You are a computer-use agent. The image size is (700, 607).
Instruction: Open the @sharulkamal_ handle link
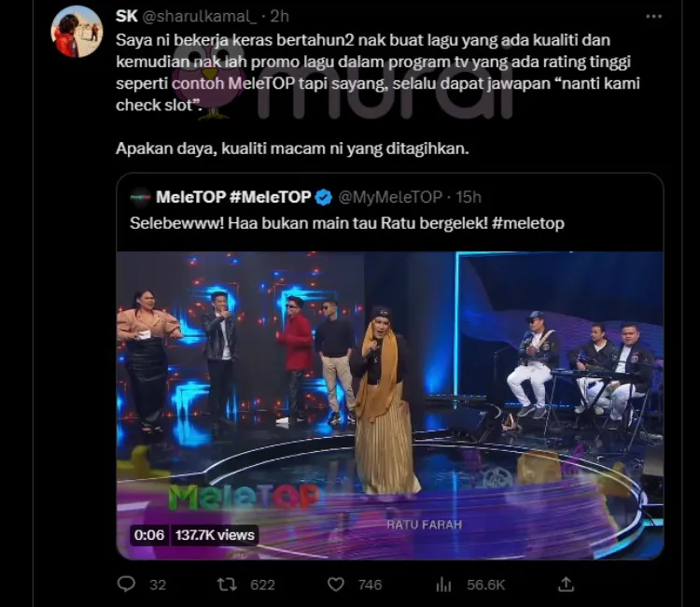199,17
